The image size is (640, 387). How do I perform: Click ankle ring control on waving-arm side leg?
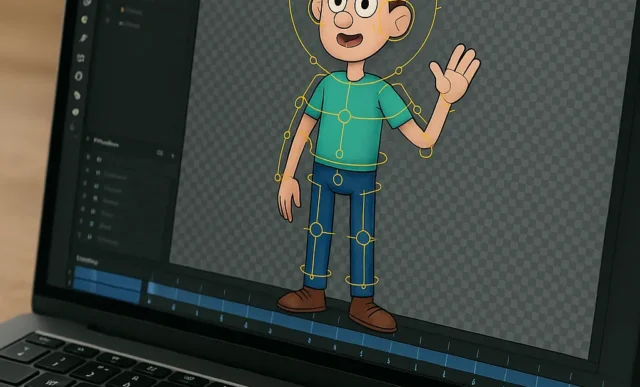(362, 281)
